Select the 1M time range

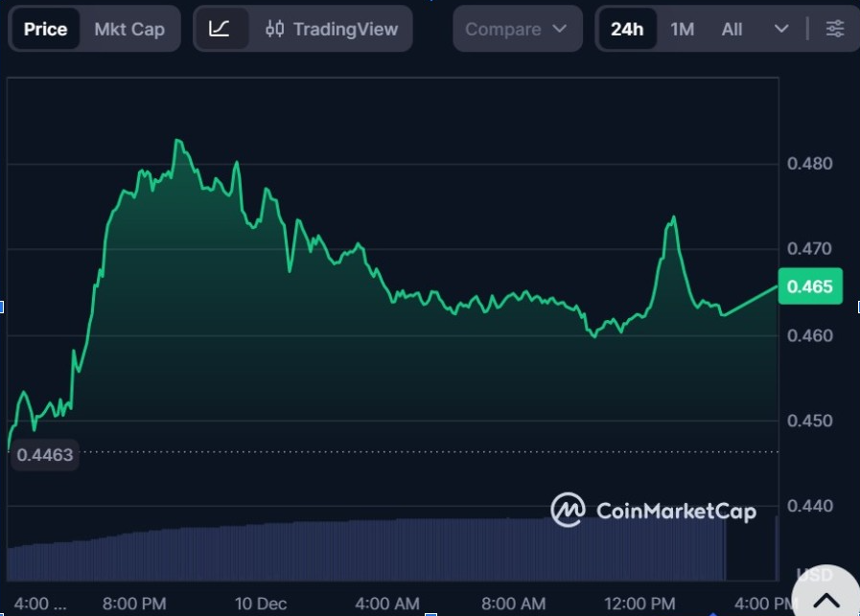coord(683,29)
